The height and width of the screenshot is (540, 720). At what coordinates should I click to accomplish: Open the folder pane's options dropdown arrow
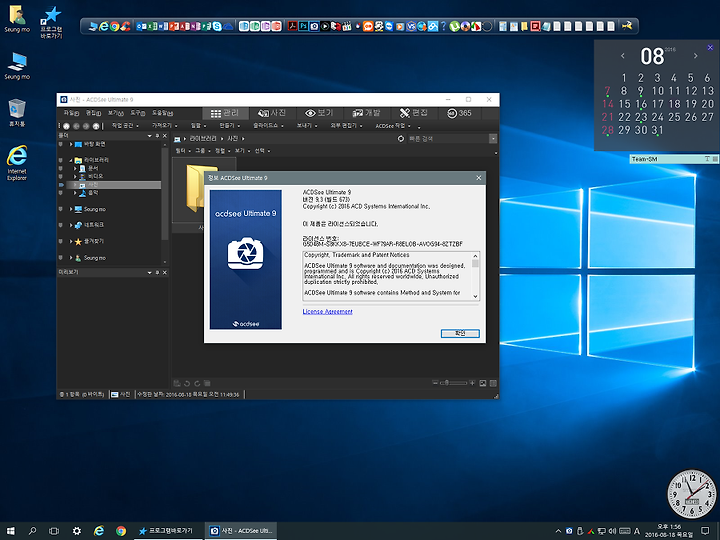coord(149,136)
